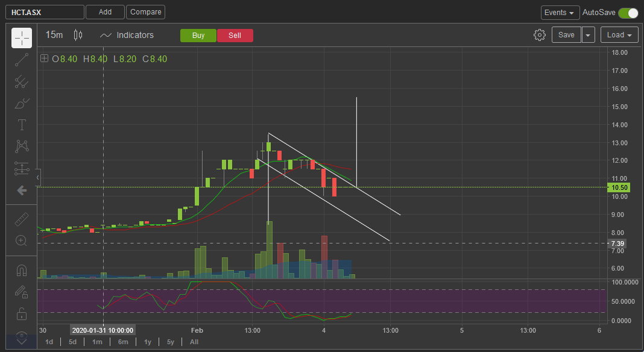644x352 pixels.
Task: Select the 1d time range
Action: (49, 342)
